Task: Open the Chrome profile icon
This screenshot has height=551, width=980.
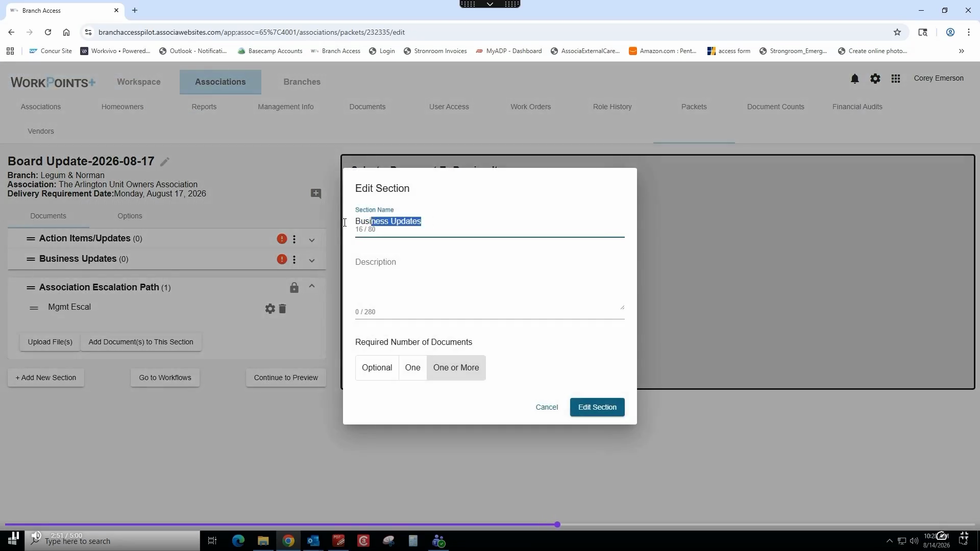Action: (950, 32)
